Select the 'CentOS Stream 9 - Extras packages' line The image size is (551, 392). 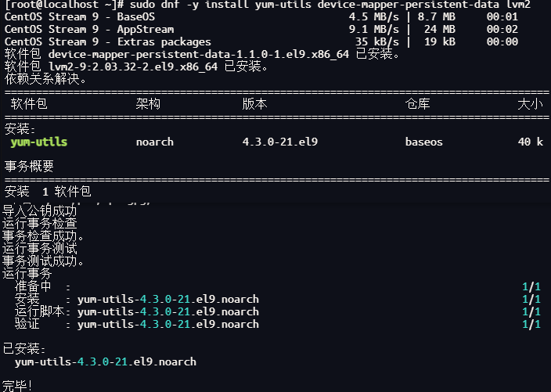[x=107, y=41]
